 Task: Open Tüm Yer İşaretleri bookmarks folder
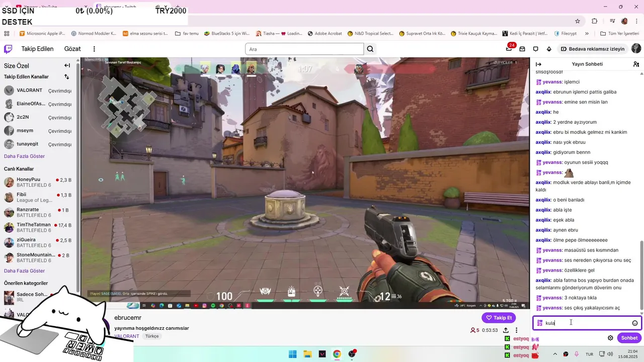pos(619,34)
